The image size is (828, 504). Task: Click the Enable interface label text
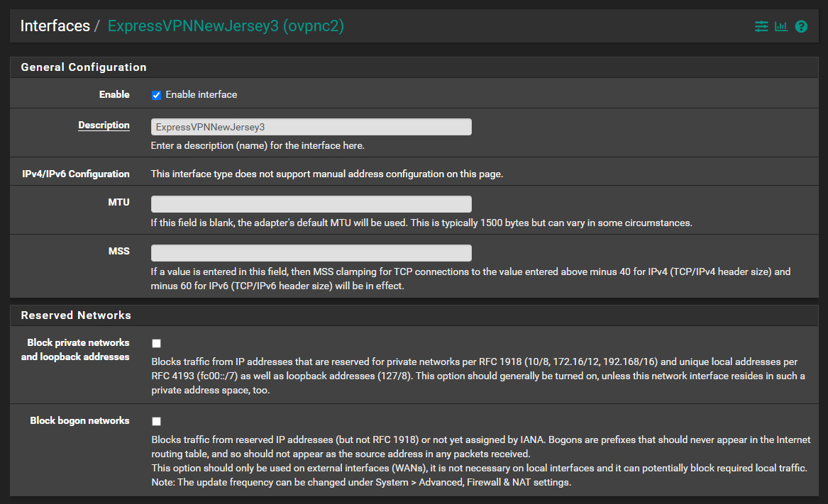(x=202, y=94)
